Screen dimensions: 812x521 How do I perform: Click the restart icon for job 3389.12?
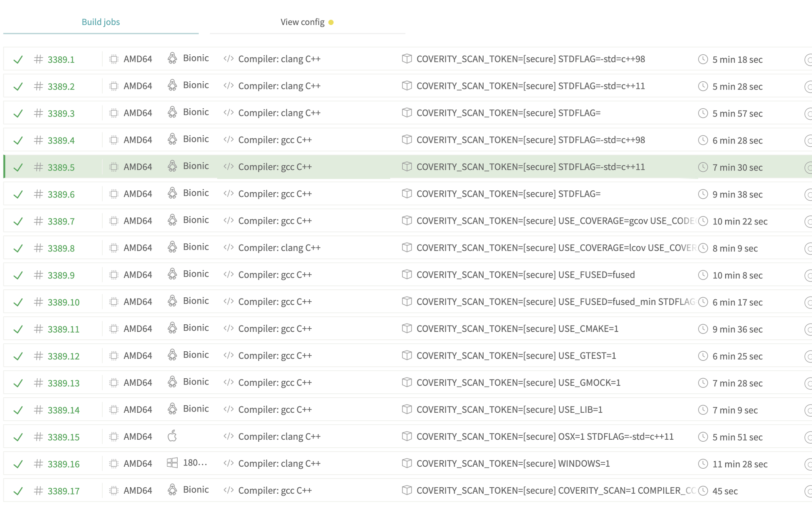point(808,356)
